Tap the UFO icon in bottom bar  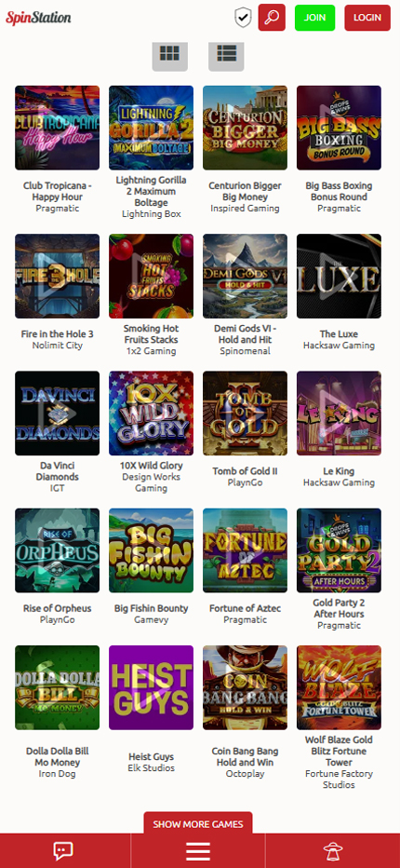pos(332,851)
